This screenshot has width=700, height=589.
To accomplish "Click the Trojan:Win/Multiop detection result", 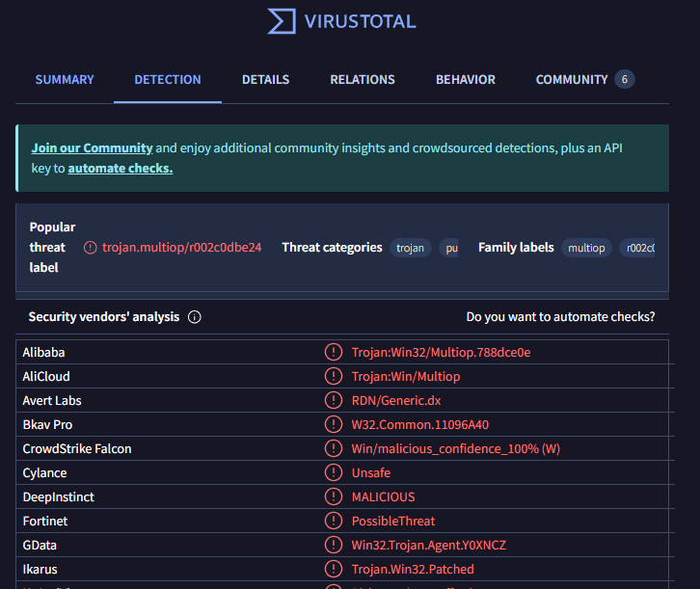I will pyautogui.click(x=406, y=377).
